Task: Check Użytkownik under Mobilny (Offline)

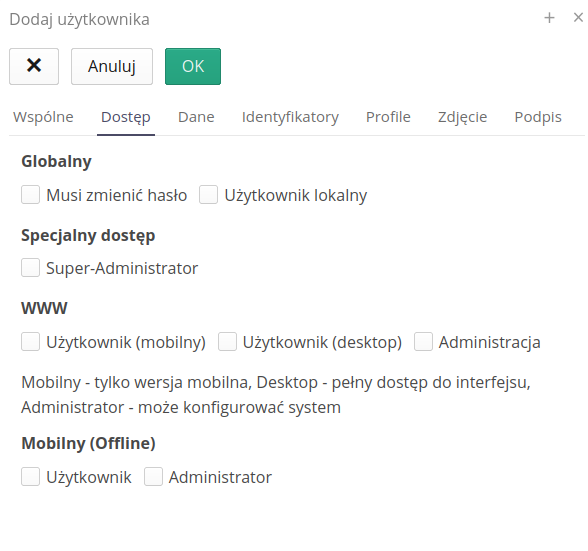Action: click(30, 477)
